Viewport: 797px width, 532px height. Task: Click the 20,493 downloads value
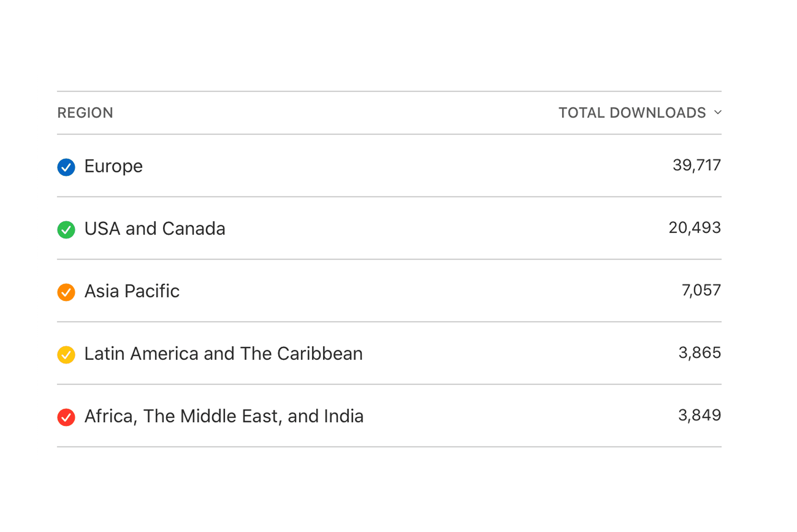pyautogui.click(x=695, y=228)
